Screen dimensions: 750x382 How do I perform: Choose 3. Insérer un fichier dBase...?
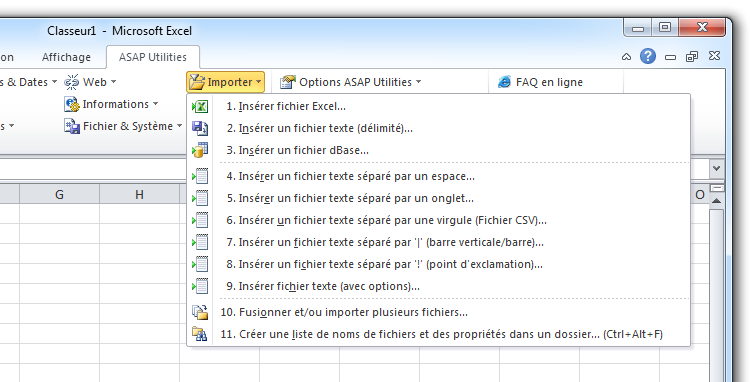coord(439,150)
